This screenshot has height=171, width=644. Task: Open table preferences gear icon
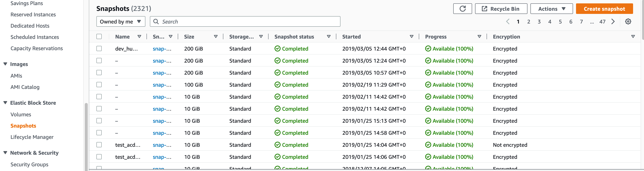(628, 21)
